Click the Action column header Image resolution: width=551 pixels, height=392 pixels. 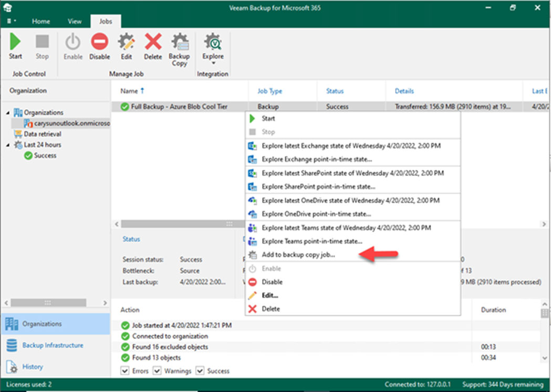pyautogui.click(x=130, y=310)
